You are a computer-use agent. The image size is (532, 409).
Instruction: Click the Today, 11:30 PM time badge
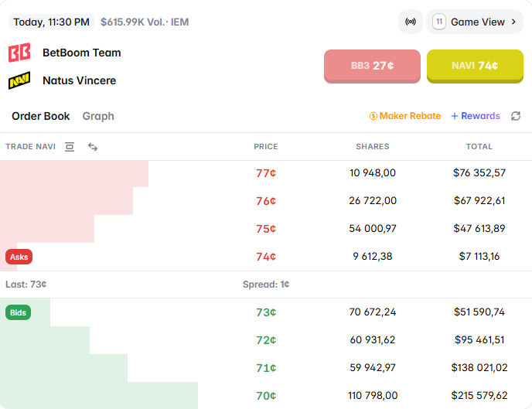point(51,22)
